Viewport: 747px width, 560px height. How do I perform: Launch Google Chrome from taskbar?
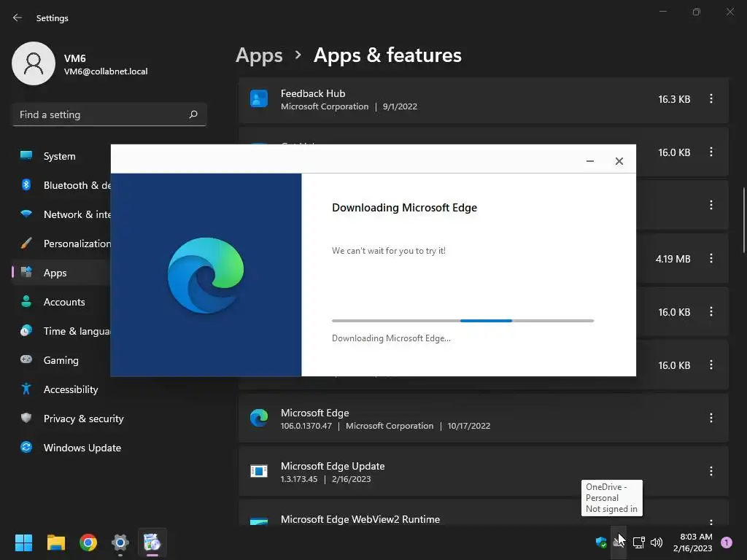pos(88,542)
